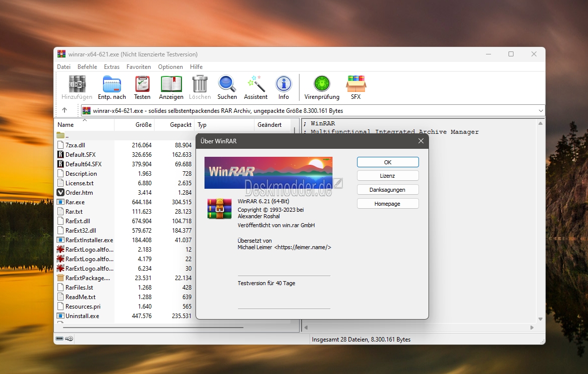Open the Suchen magnifier tool

pos(227,84)
